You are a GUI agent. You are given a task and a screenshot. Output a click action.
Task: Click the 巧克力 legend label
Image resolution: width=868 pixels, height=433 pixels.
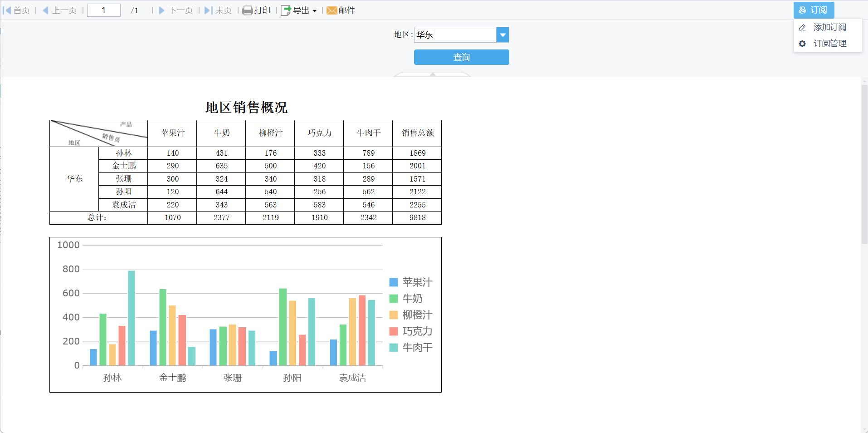tap(418, 331)
